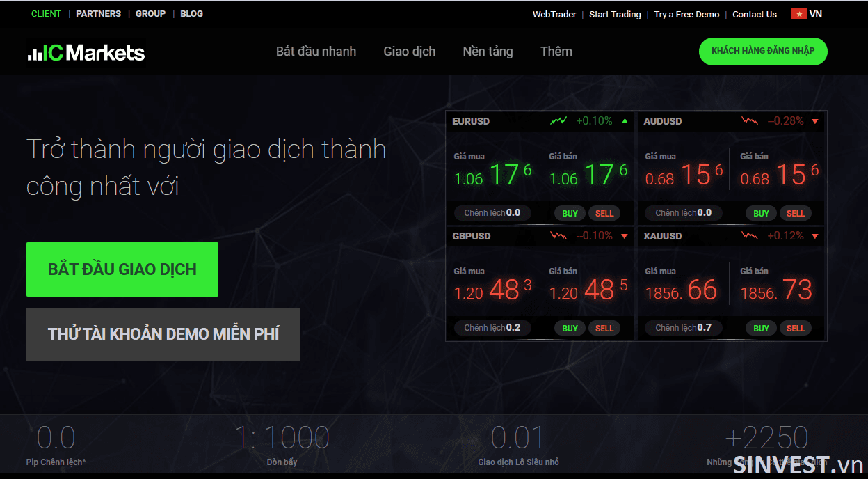This screenshot has width=868, height=479.
Task: Click the EURUSD +0.10% change value
Action: (594, 121)
